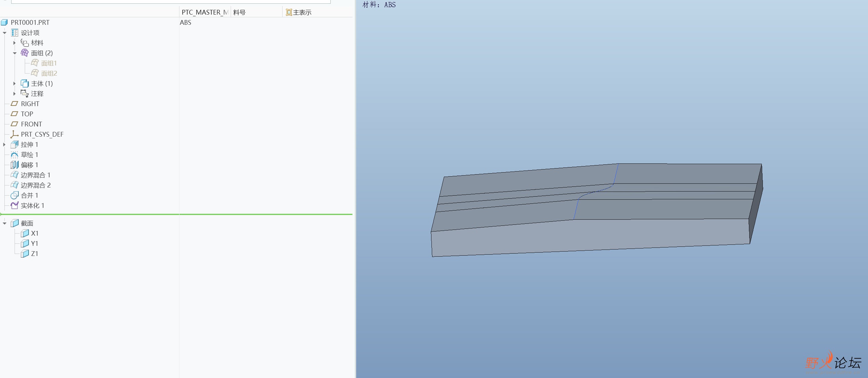Click the X1 cross-section icon

(24, 233)
